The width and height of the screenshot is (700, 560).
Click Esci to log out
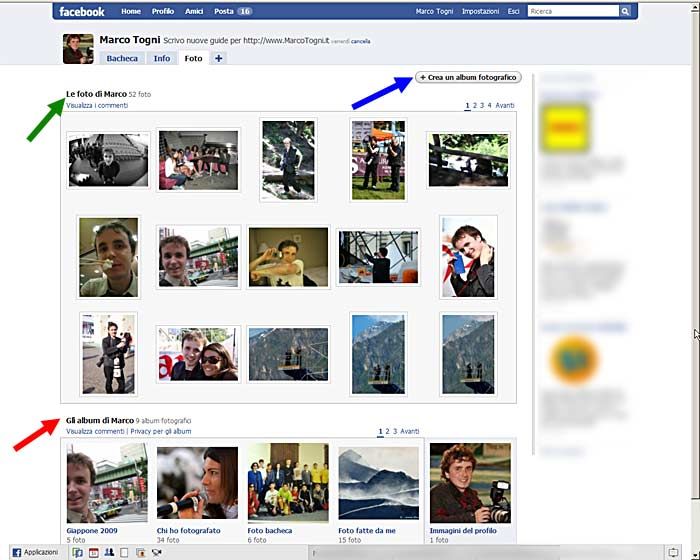(x=513, y=12)
